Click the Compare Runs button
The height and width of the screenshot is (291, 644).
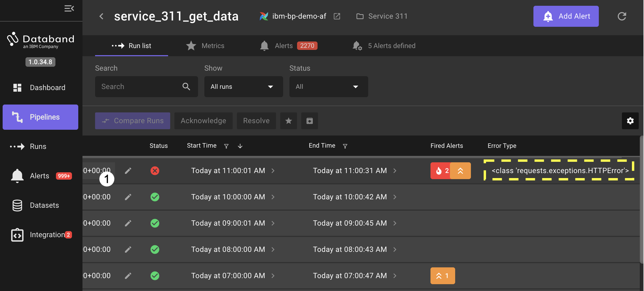[x=132, y=121]
